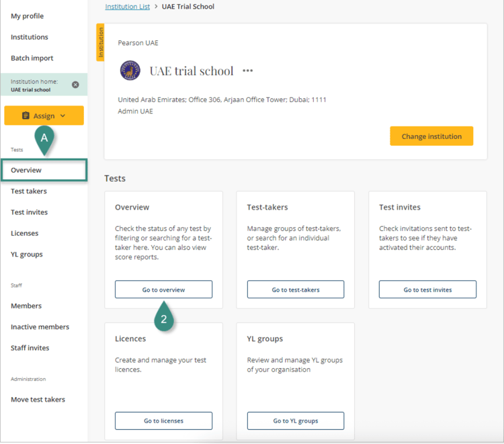The width and height of the screenshot is (504, 444).
Task: Click the UAE trial school logo
Action: click(130, 71)
